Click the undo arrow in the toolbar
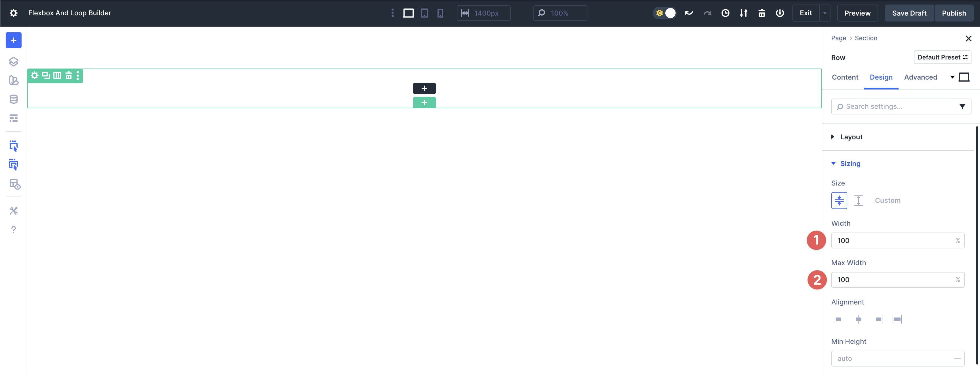 click(x=689, y=12)
